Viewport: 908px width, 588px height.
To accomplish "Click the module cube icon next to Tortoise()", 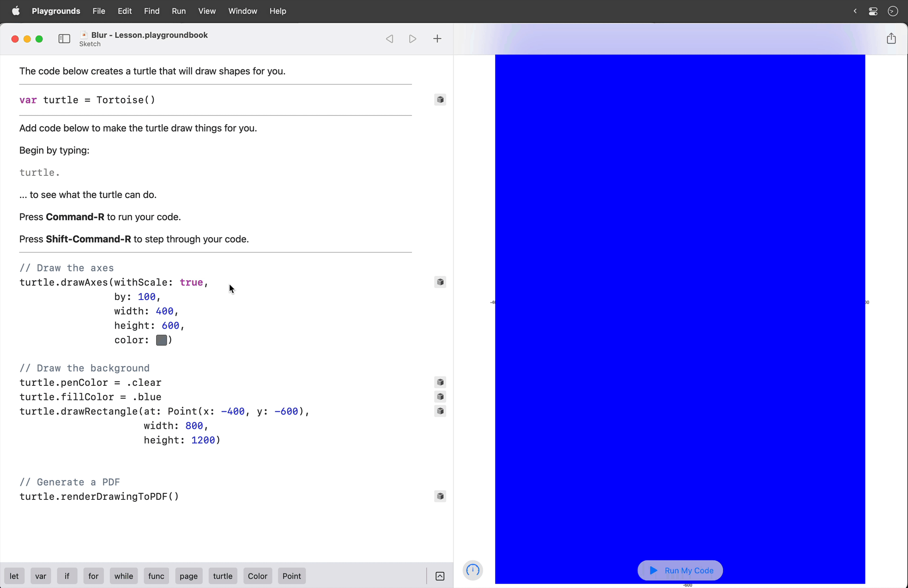I will (x=440, y=100).
